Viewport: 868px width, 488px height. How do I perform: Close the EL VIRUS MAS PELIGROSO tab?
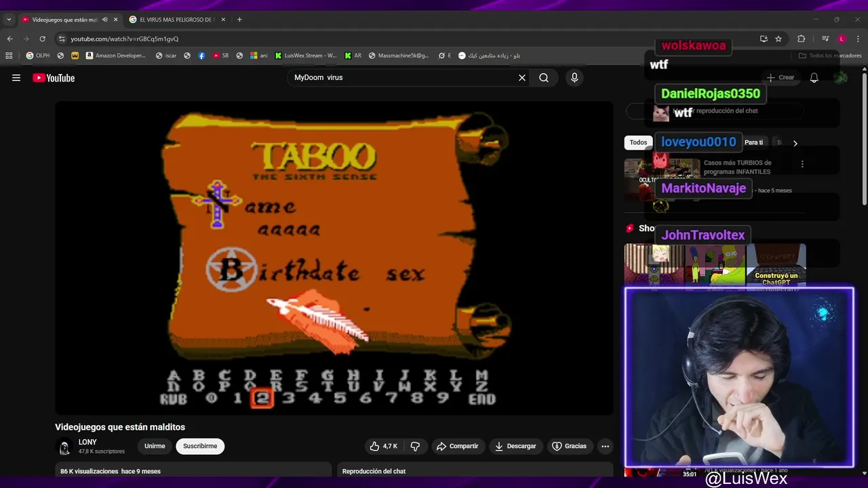tap(224, 20)
